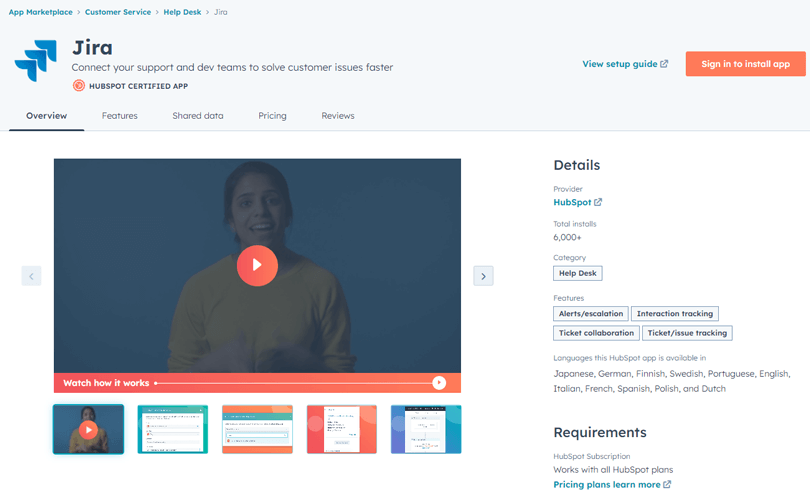Open the HubSpot provider link

(578, 202)
